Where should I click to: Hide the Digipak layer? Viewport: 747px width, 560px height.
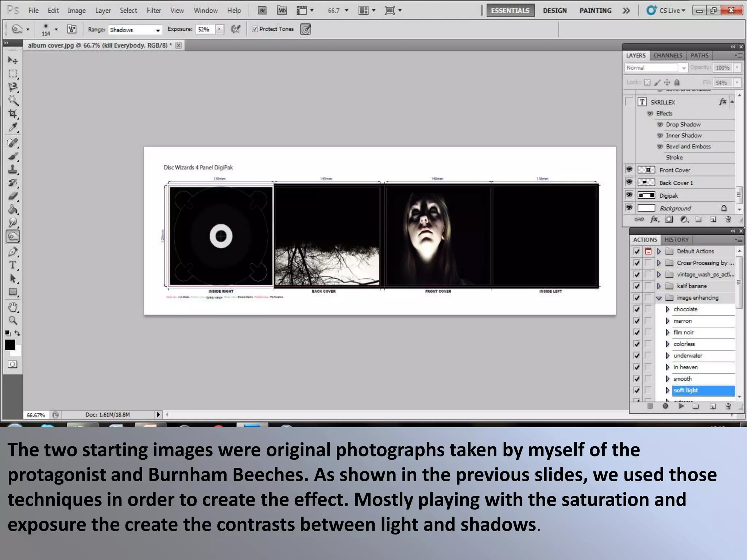[x=629, y=195]
